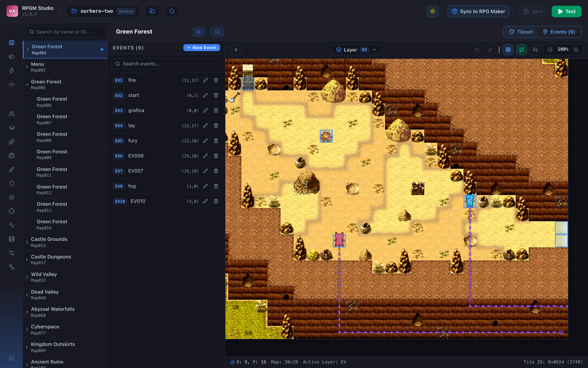Open the lightning bolt sidebar section
The height and width of the screenshot is (368, 588).
click(x=11, y=71)
